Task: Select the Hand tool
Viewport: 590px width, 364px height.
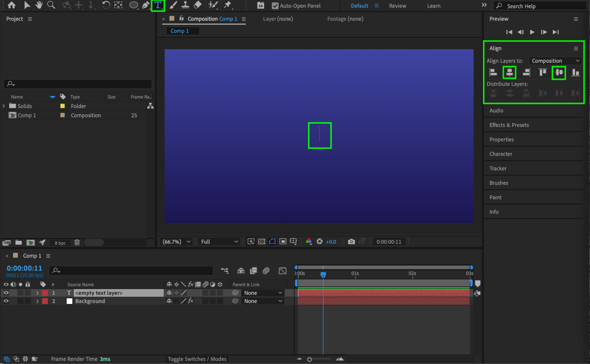Action: 39,5
